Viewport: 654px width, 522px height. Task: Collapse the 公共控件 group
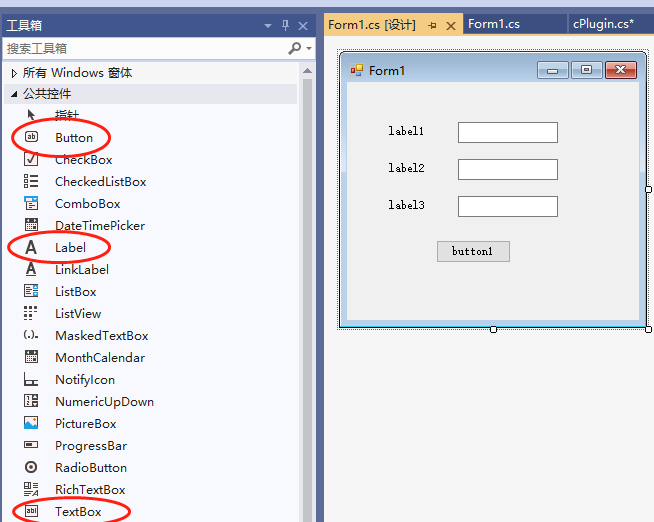[x=14, y=94]
